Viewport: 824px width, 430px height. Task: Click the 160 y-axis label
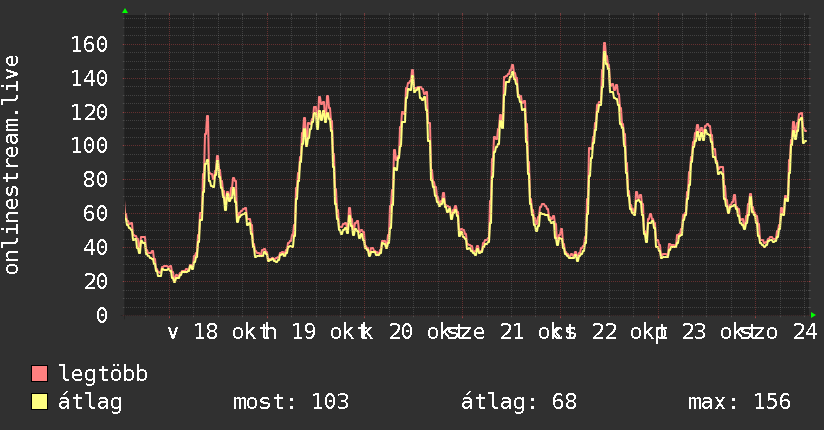tap(89, 45)
